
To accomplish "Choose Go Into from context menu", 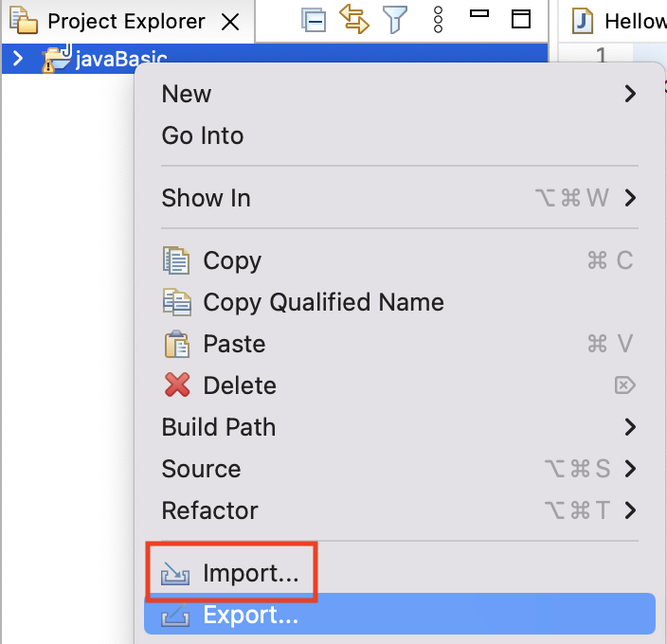I will coord(400,135).
